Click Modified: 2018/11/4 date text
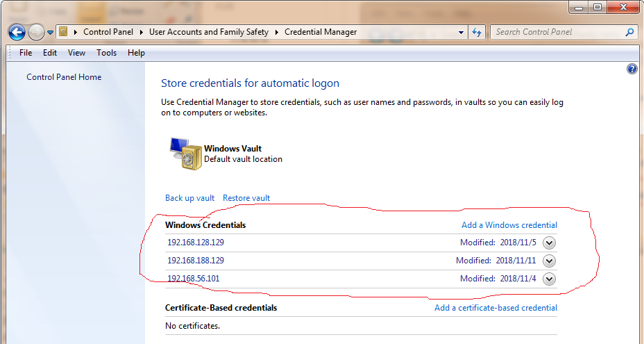The width and height of the screenshot is (644, 344). 498,279
